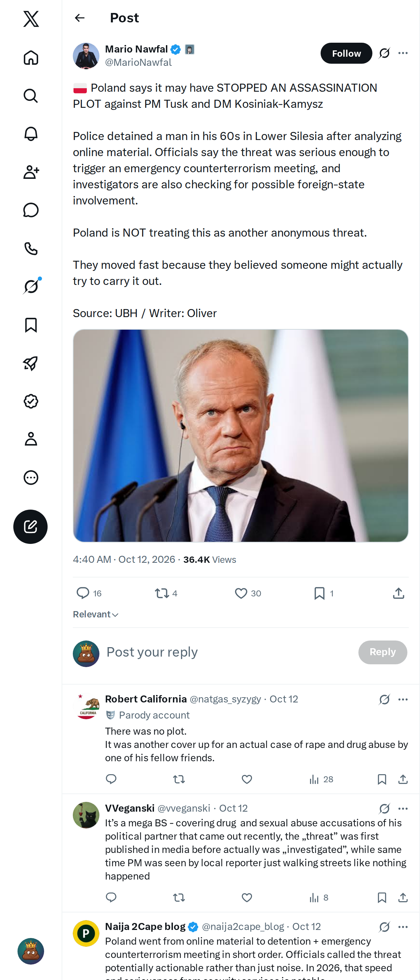Open more options on Robert California's reply
420x980 pixels.
[403, 699]
